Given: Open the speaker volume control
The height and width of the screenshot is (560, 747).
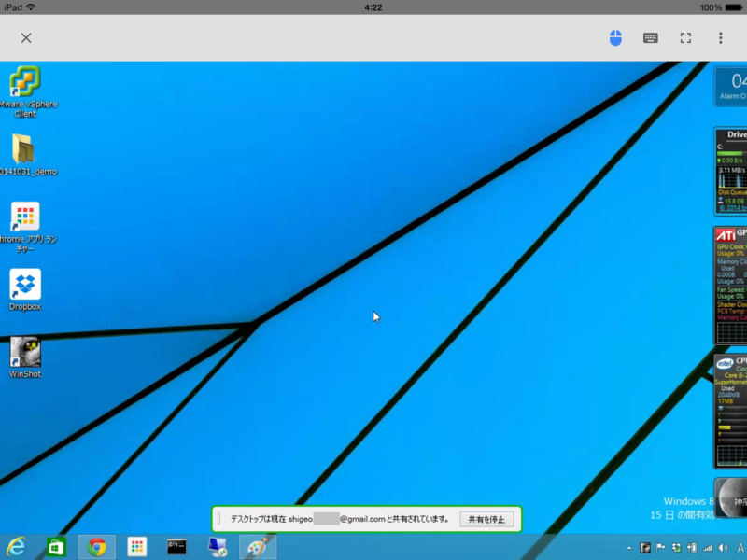Looking at the screenshot, I should tap(723, 548).
